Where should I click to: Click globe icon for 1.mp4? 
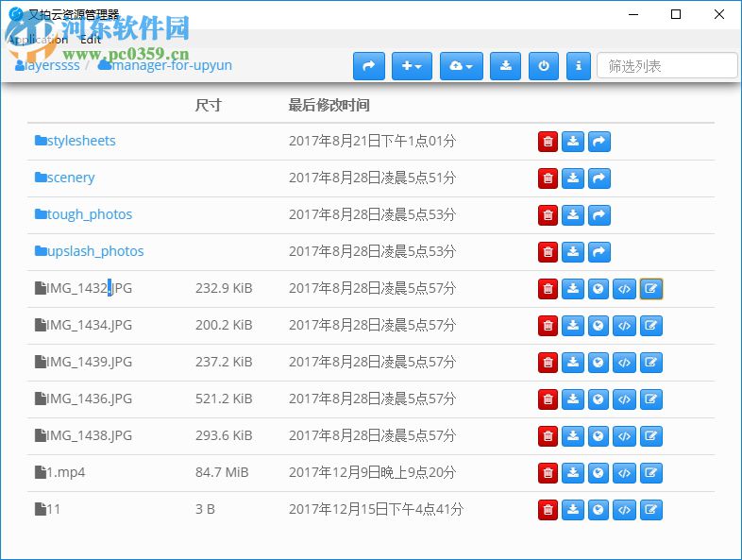click(599, 473)
